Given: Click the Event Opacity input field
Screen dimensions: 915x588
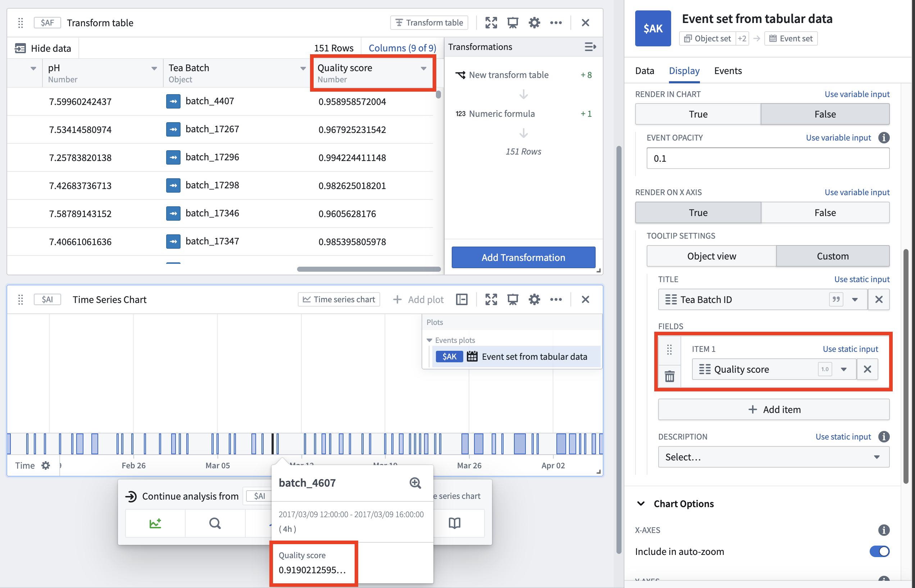Looking at the screenshot, I should 767,159.
